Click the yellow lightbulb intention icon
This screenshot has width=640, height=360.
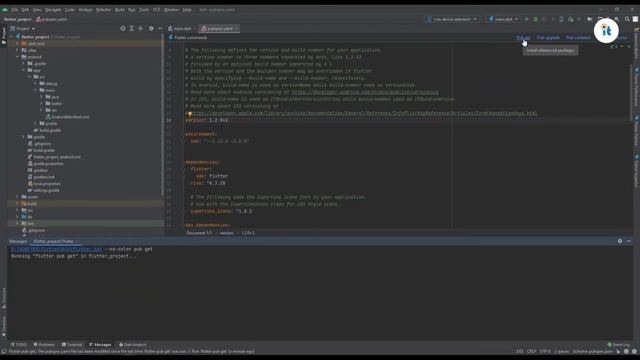click(x=189, y=114)
